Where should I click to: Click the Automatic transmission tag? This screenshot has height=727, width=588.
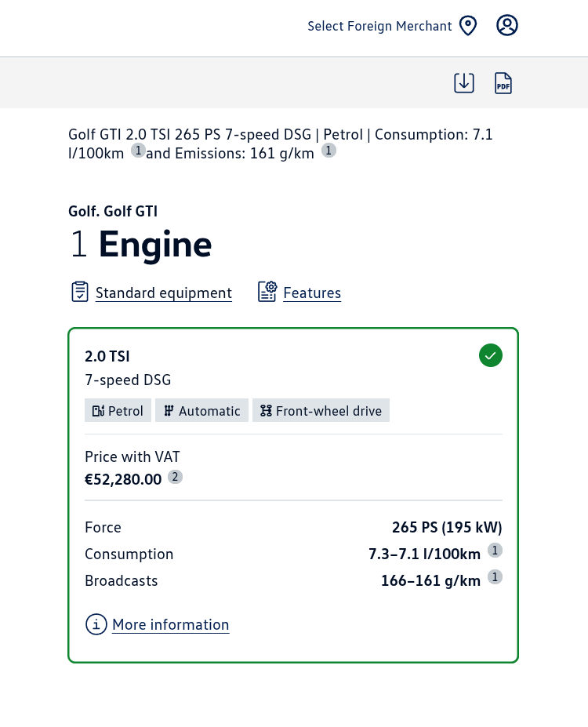201,411
